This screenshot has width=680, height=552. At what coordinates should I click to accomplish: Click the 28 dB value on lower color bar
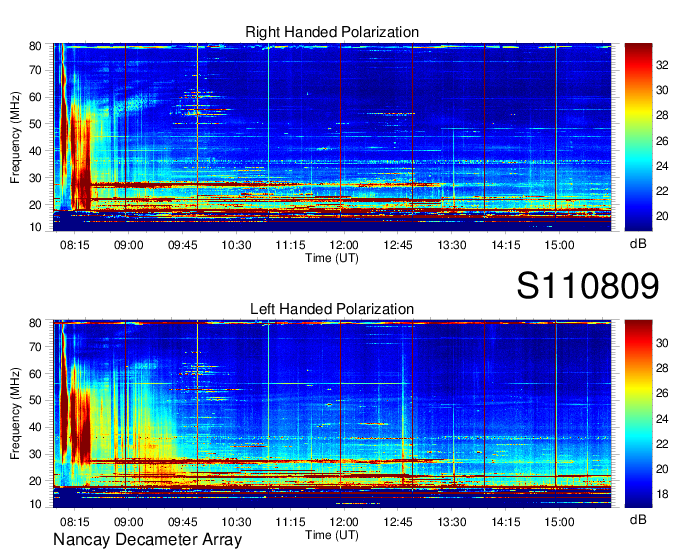tap(662, 368)
